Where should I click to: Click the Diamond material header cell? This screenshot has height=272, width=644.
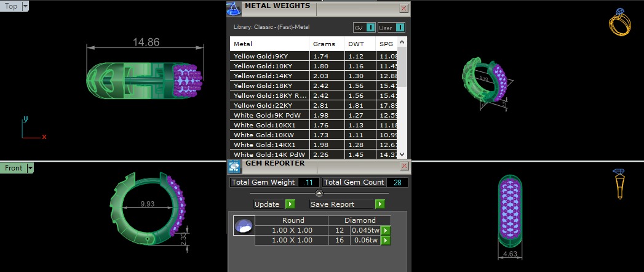[x=360, y=220]
